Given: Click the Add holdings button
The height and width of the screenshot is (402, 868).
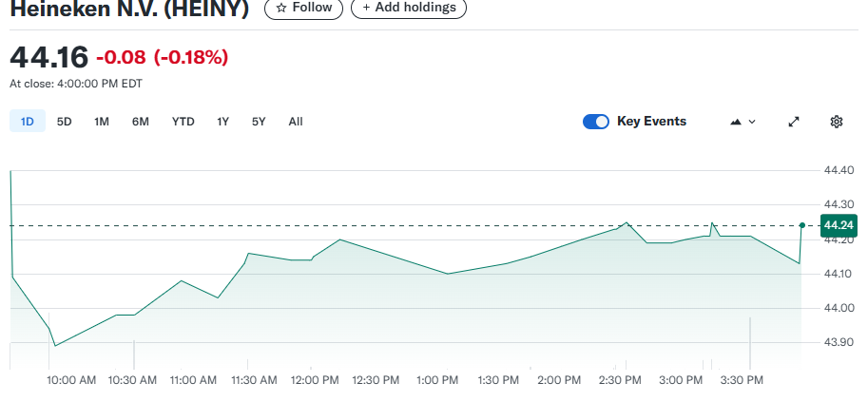Looking at the screenshot, I should click(409, 8).
